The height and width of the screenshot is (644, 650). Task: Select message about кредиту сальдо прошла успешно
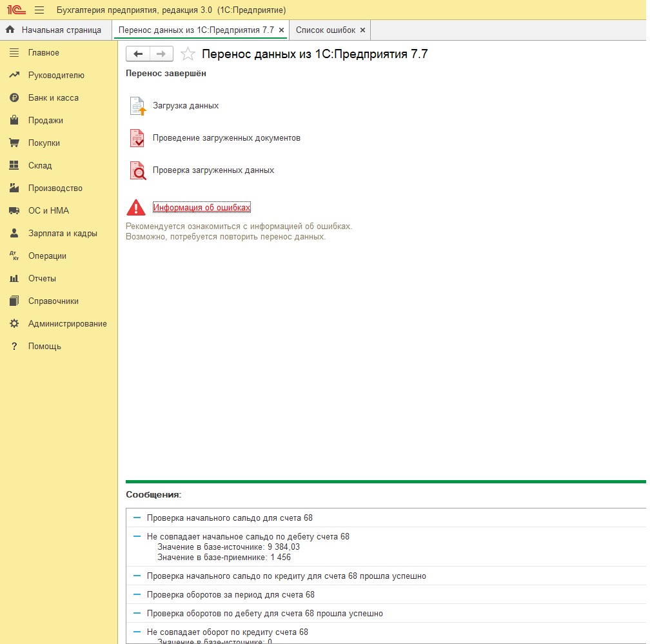pos(386,576)
